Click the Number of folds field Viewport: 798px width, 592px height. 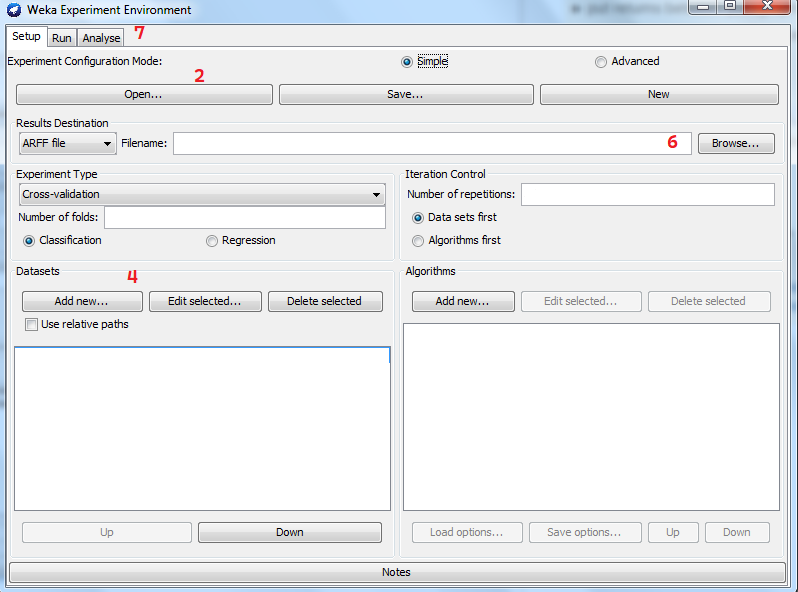coord(245,218)
